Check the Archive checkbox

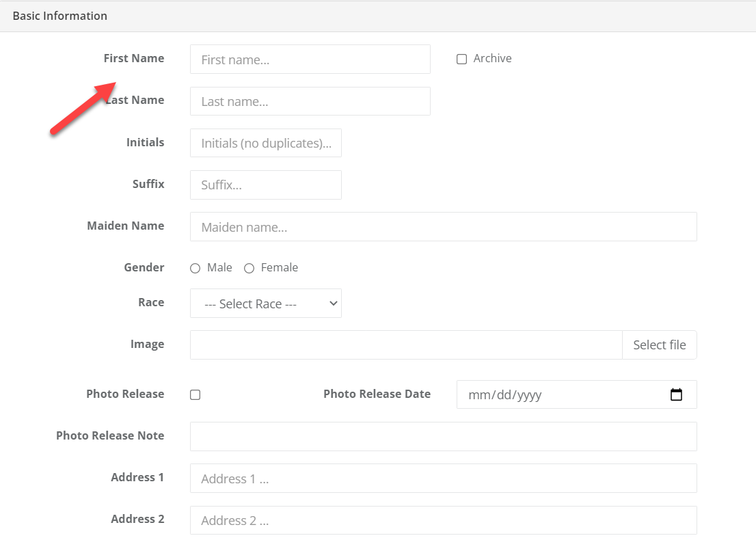click(461, 59)
